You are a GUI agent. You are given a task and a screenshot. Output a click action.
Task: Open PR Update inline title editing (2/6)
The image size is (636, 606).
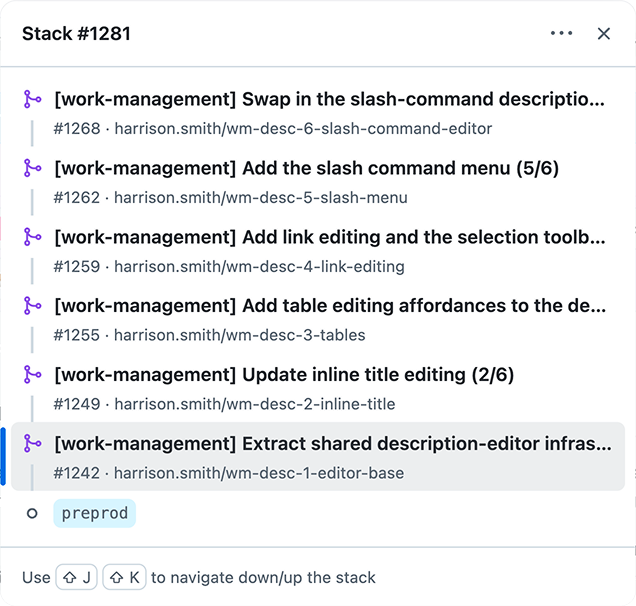(x=284, y=374)
